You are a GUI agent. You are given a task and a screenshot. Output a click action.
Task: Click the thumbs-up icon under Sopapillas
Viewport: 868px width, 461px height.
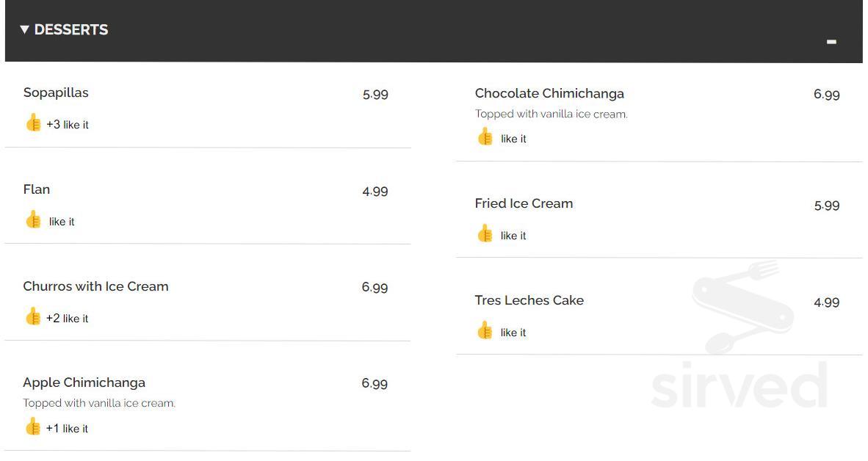[x=33, y=123]
